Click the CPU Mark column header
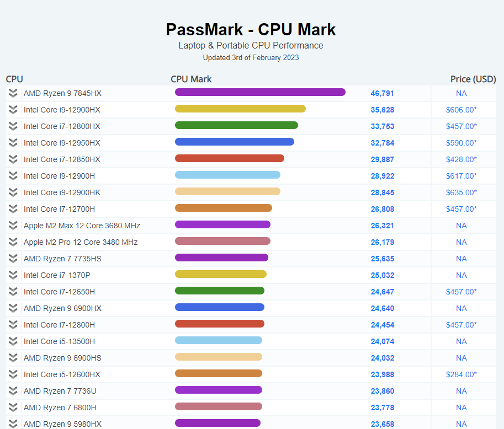Screen dimensions: 504x429 pyautogui.click(x=191, y=79)
